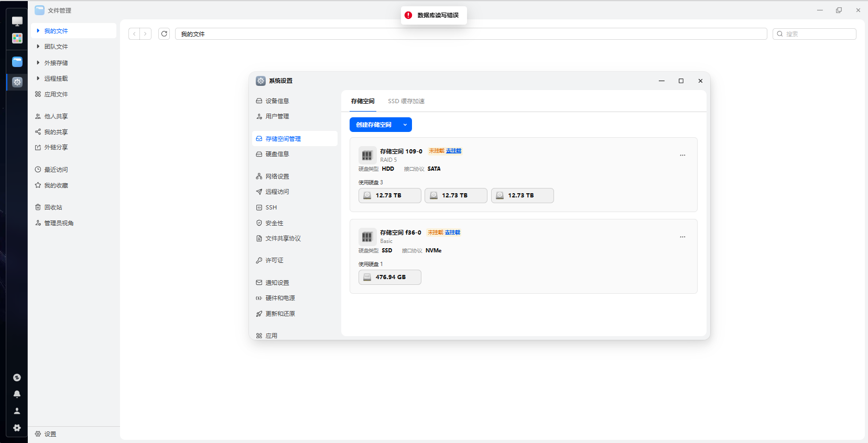
Task: Open 文件共享协议 settings page
Action: point(295,238)
